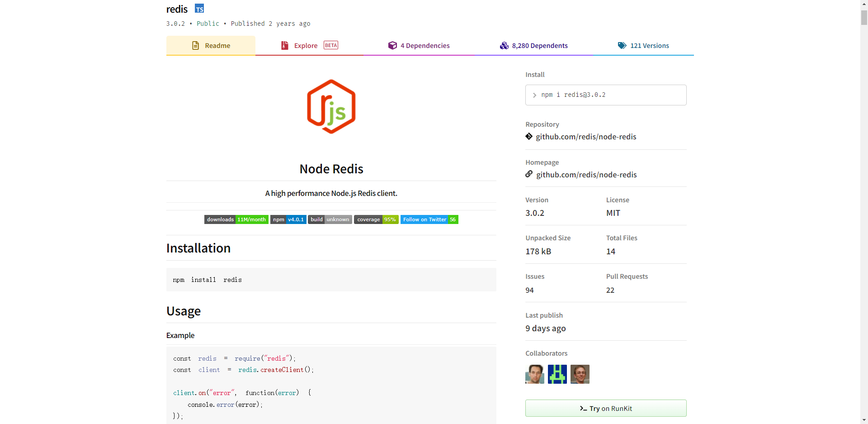
Task: Open the build unknown badge
Action: pyautogui.click(x=330, y=219)
